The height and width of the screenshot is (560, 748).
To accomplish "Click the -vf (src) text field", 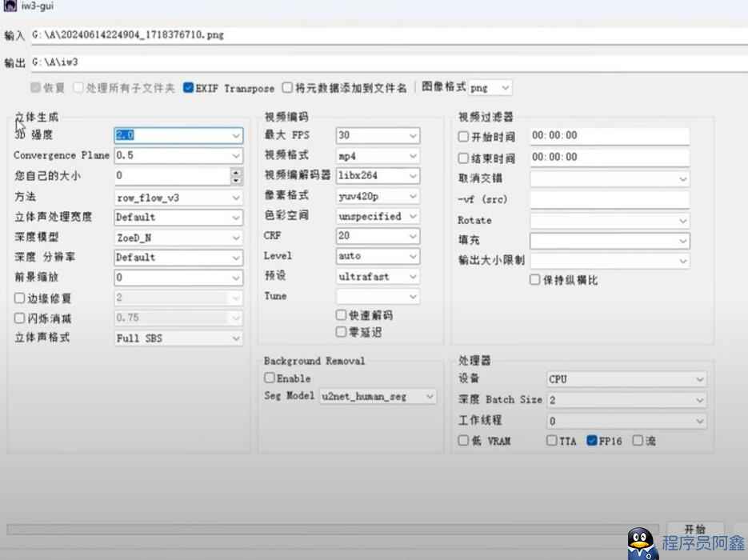I will tap(610, 199).
